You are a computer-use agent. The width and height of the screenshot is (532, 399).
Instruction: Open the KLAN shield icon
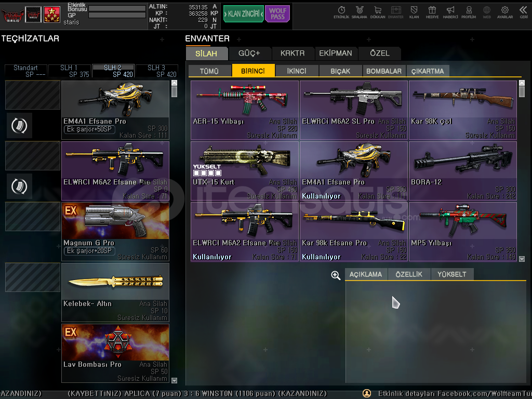point(414,12)
